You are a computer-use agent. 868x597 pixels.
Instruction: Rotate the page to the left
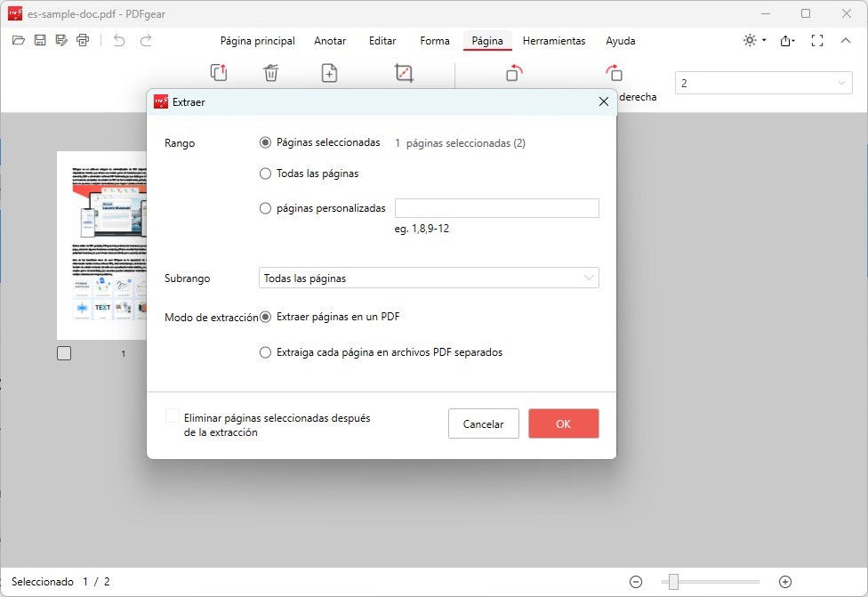[512, 73]
